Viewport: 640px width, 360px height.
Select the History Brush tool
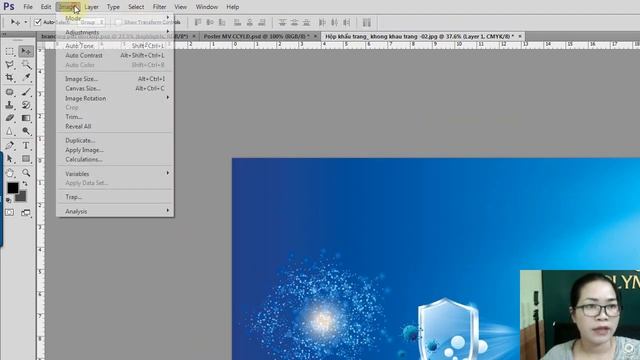(x=26, y=105)
